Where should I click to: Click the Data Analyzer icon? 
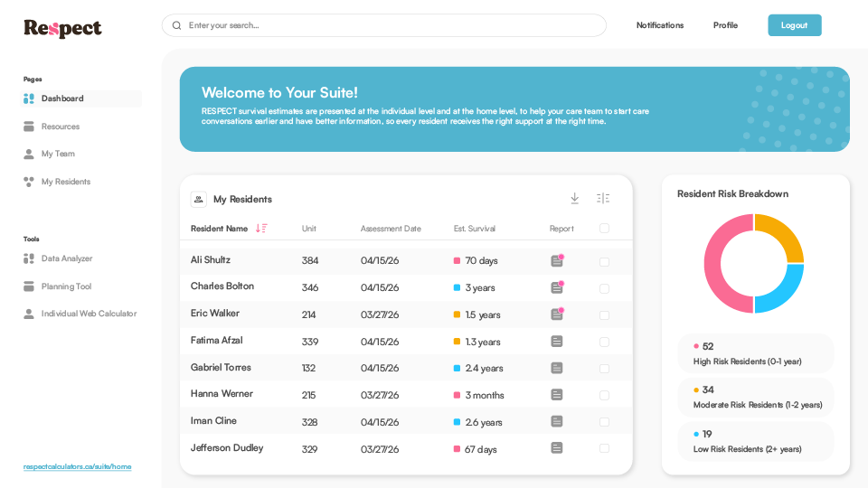pos(29,258)
